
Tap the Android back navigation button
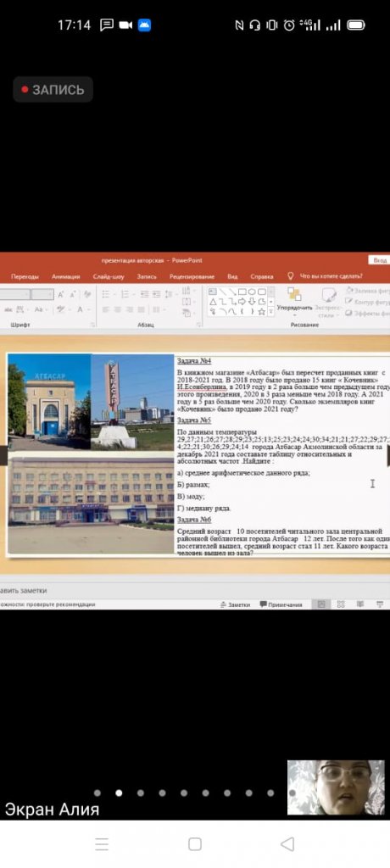[287, 844]
